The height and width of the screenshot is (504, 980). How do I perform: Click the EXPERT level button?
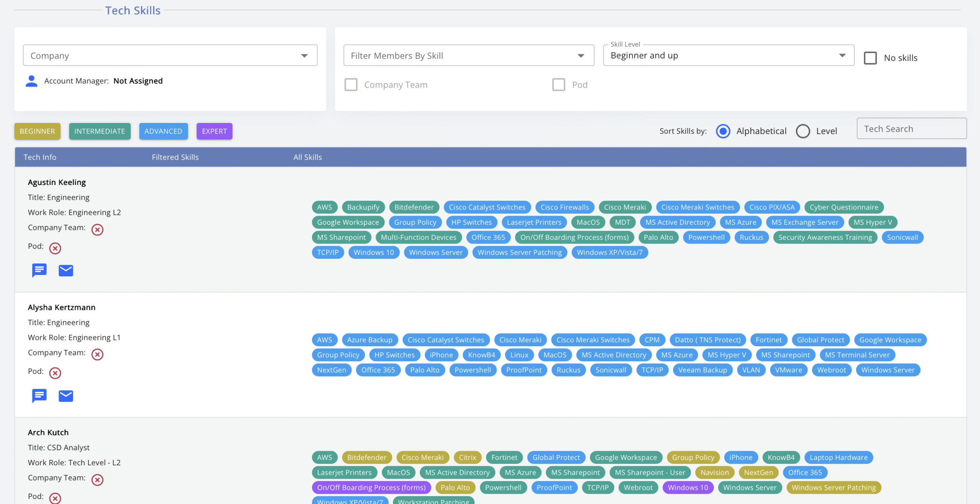[x=214, y=131]
